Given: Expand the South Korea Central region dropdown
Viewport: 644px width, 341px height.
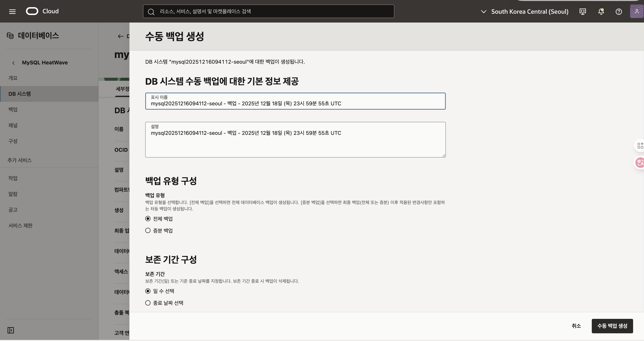Looking at the screenshot, I should (x=525, y=11).
